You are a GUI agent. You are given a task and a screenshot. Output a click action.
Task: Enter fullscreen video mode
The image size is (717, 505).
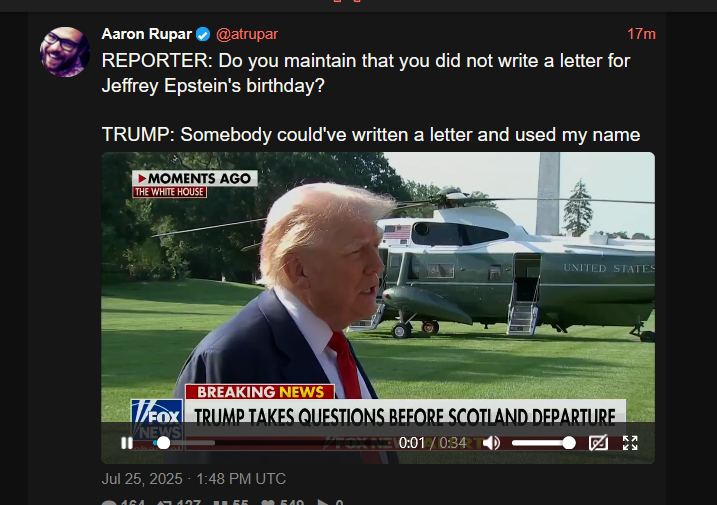coord(630,443)
